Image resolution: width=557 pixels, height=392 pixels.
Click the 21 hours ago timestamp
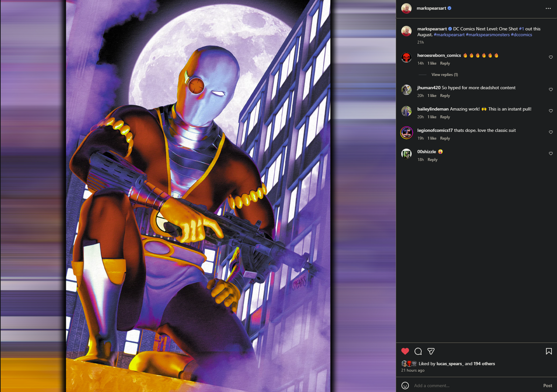413,370
